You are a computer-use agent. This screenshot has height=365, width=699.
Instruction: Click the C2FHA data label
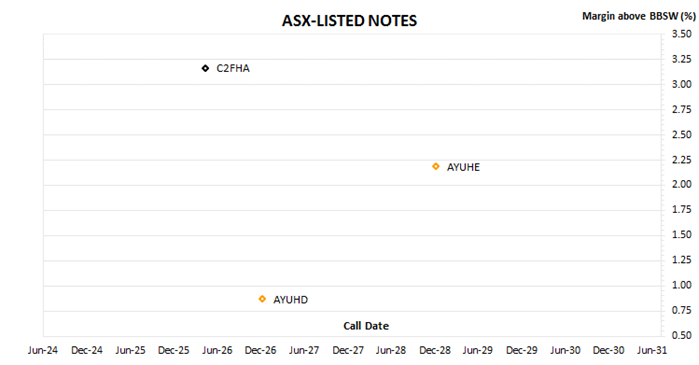click(233, 69)
